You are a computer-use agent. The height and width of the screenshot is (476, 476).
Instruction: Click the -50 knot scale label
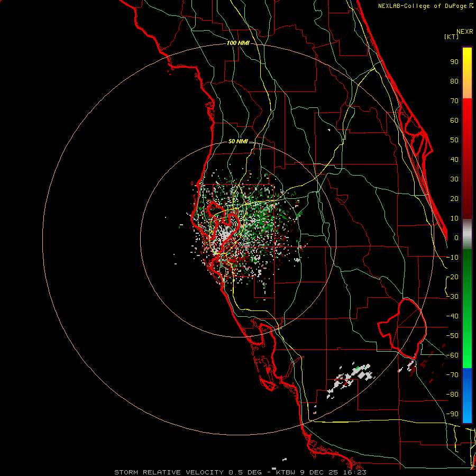pos(452,336)
